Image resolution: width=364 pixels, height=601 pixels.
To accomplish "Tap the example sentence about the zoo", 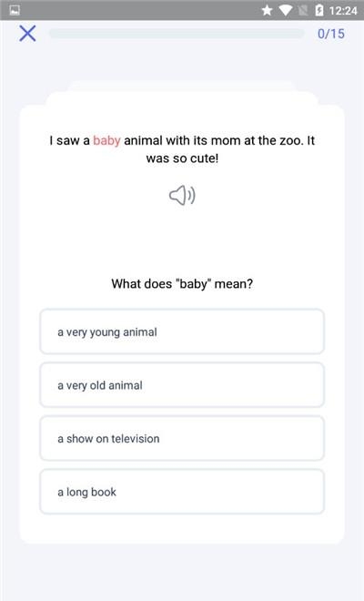I will (x=182, y=149).
